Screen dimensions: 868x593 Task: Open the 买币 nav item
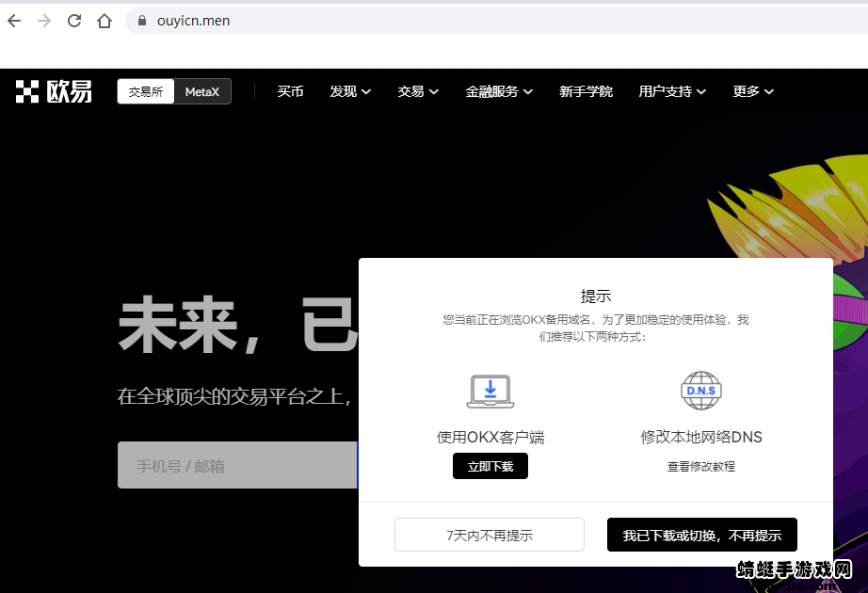pos(291,91)
